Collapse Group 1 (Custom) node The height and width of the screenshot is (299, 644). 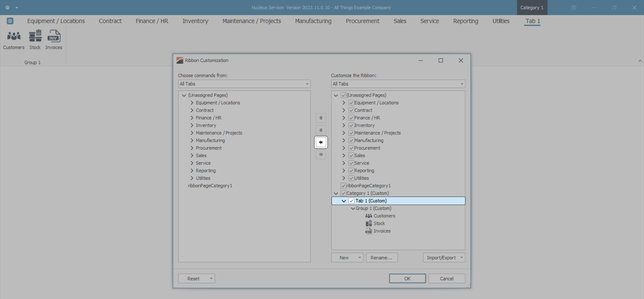(353, 208)
